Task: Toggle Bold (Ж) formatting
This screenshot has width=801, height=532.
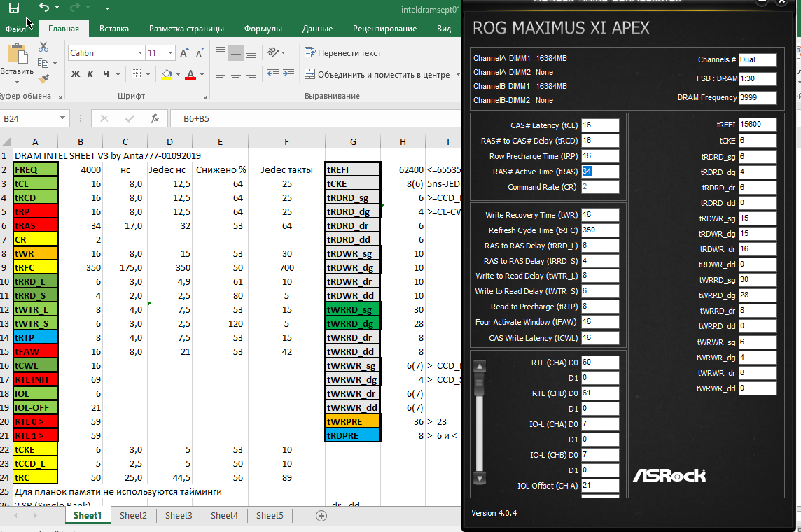Action: coord(75,74)
